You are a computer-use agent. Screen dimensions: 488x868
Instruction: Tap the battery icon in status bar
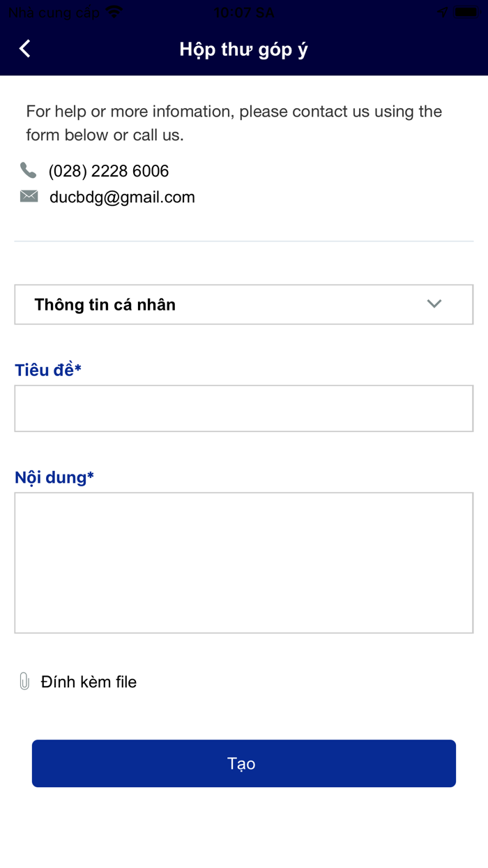coord(466,12)
